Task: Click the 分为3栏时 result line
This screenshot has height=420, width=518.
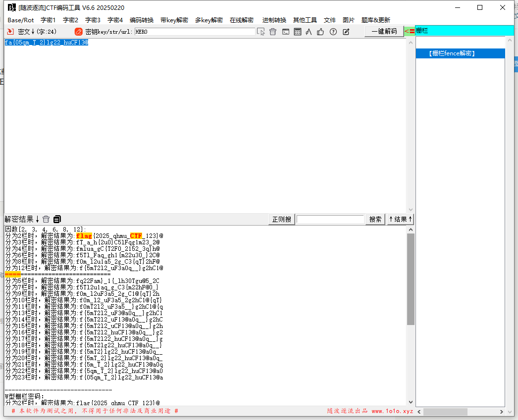Action: (82, 242)
